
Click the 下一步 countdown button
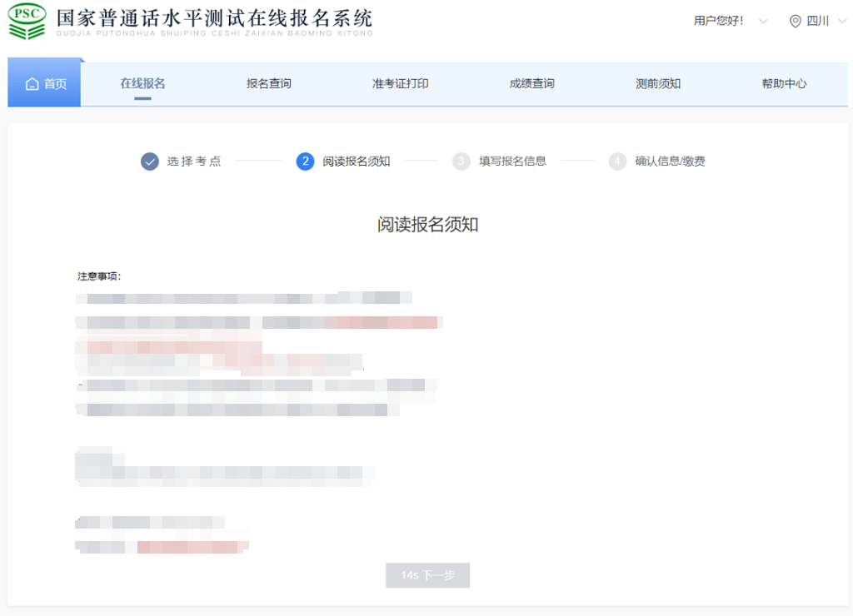coord(427,575)
